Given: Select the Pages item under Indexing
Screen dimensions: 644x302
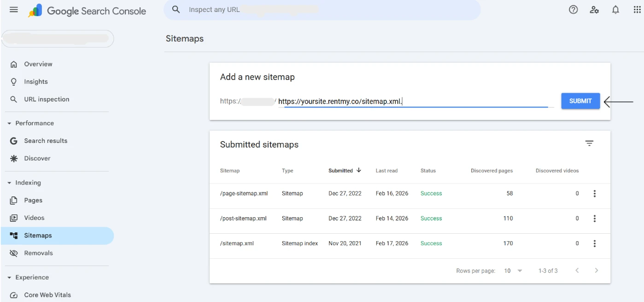Looking at the screenshot, I should point(33,200).
